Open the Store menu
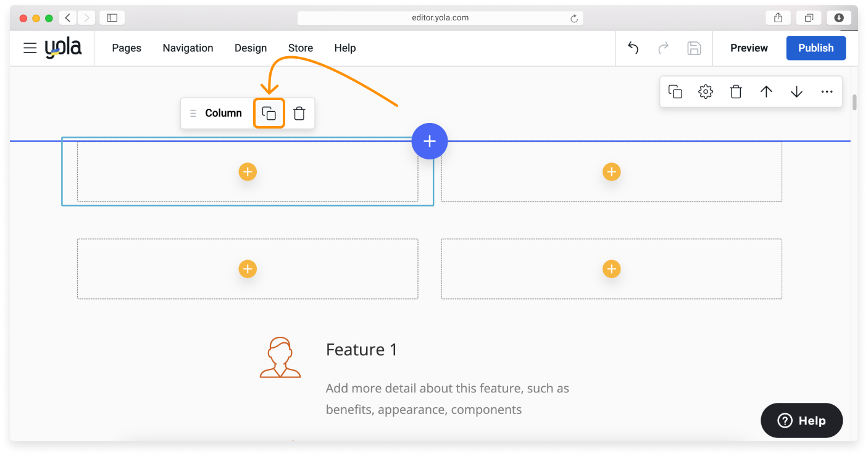868x456 pixels. pyautogui.click(x=301, y=48)
